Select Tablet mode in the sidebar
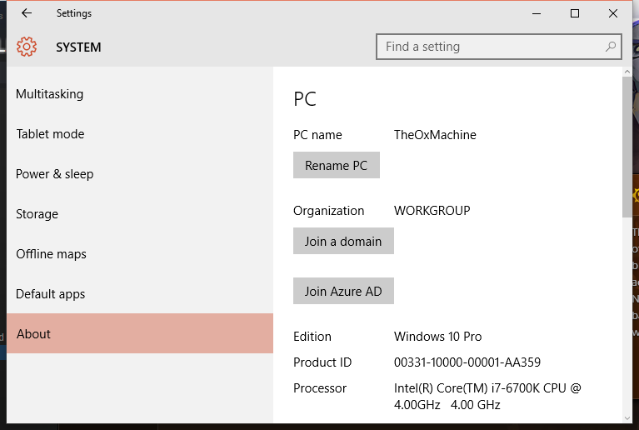The height and width of the screenshot is (430, 639). (x=50, y=134)
